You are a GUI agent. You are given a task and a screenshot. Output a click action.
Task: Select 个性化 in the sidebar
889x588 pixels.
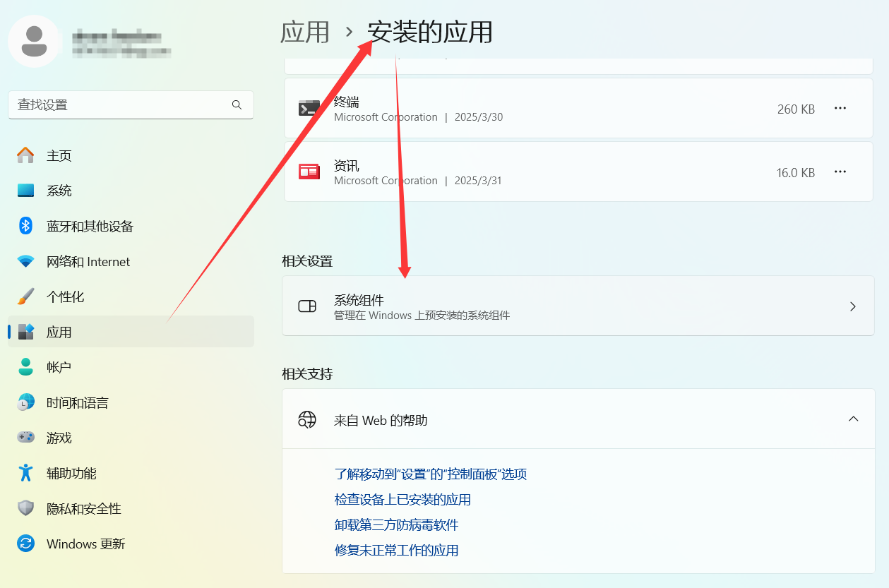point(131,296)
